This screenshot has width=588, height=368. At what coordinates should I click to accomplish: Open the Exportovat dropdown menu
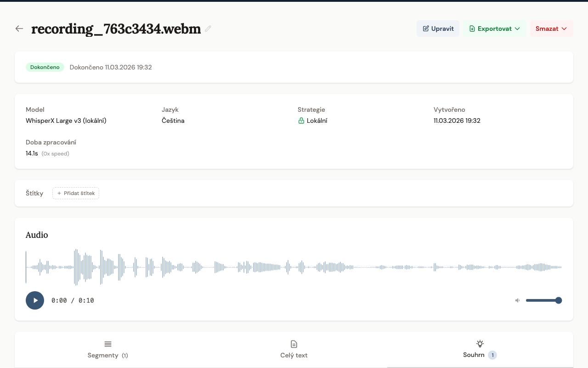[494, 29]
